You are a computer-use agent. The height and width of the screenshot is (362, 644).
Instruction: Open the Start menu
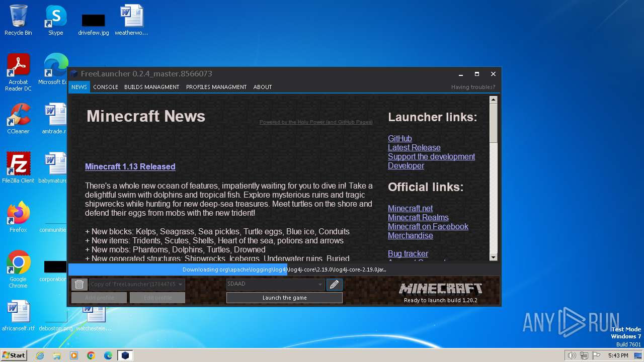(14, 355)
